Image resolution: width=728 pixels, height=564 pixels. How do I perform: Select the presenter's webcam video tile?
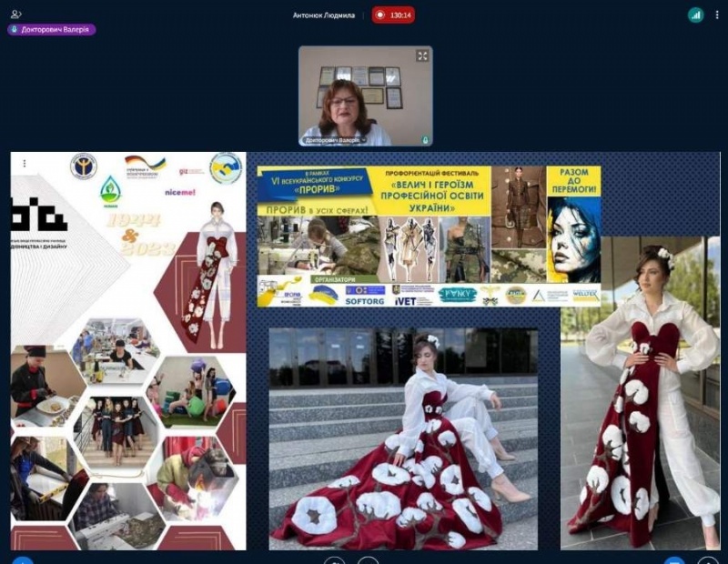tap(365, 96)
